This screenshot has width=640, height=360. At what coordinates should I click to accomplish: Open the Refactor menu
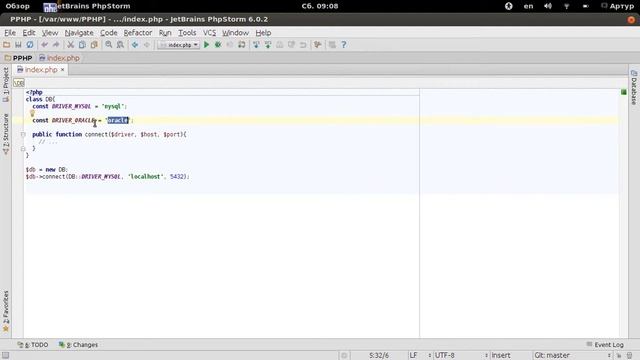(x=138, y=33)
